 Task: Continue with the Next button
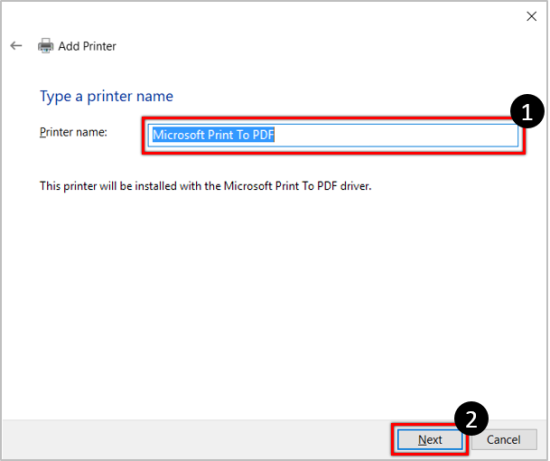[430, 440]
